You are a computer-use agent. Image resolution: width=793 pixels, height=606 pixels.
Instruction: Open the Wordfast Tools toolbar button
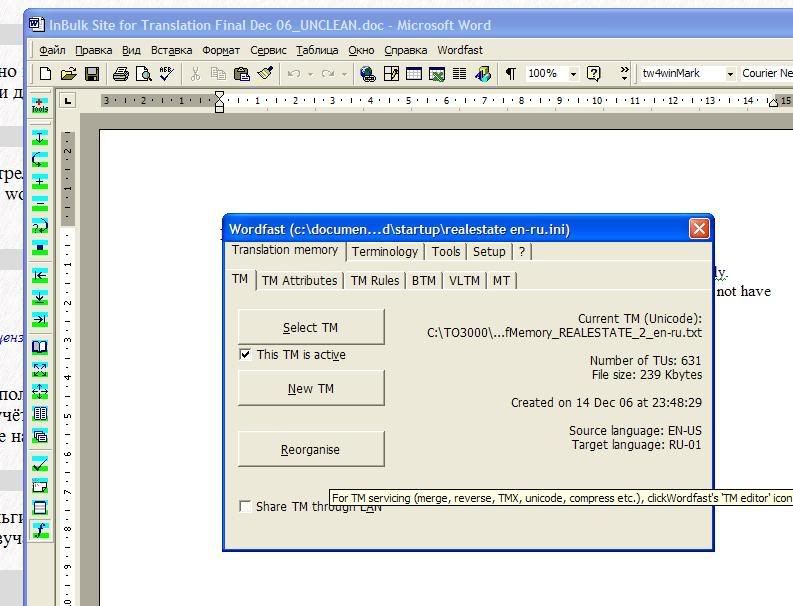[x=40, y=106]
